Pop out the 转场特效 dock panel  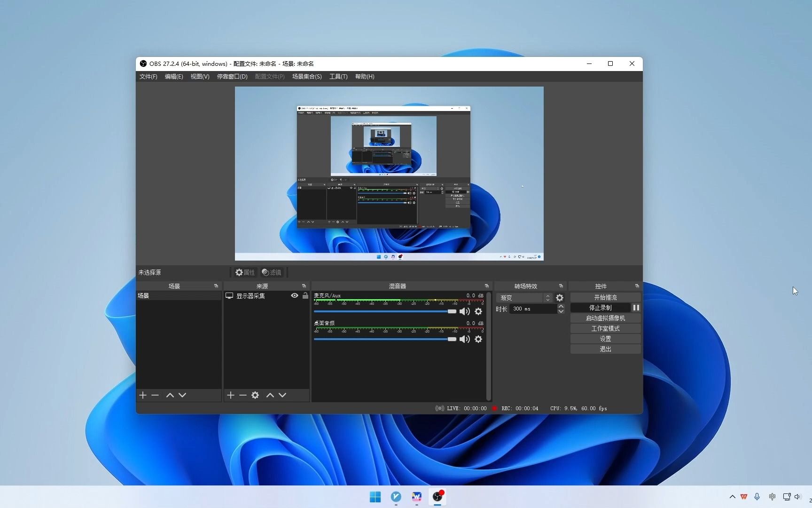(x=561, y=286)
